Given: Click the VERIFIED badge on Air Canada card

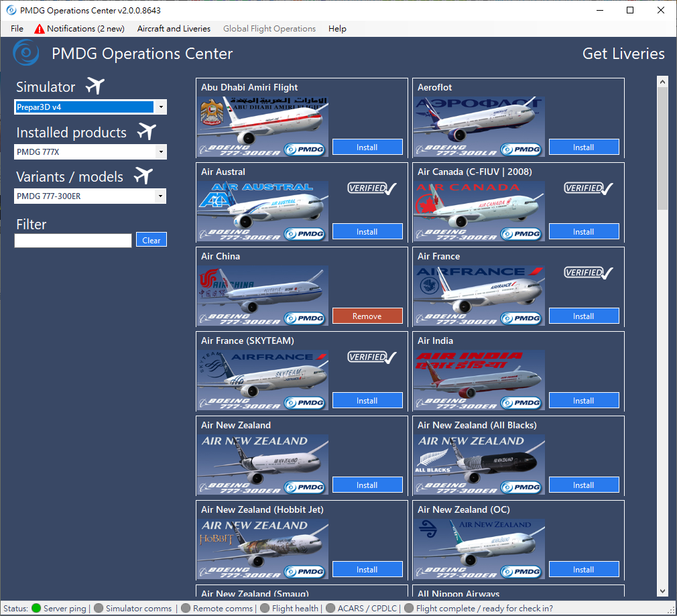Looking at the screenshot, I should (x=589, y=188).
